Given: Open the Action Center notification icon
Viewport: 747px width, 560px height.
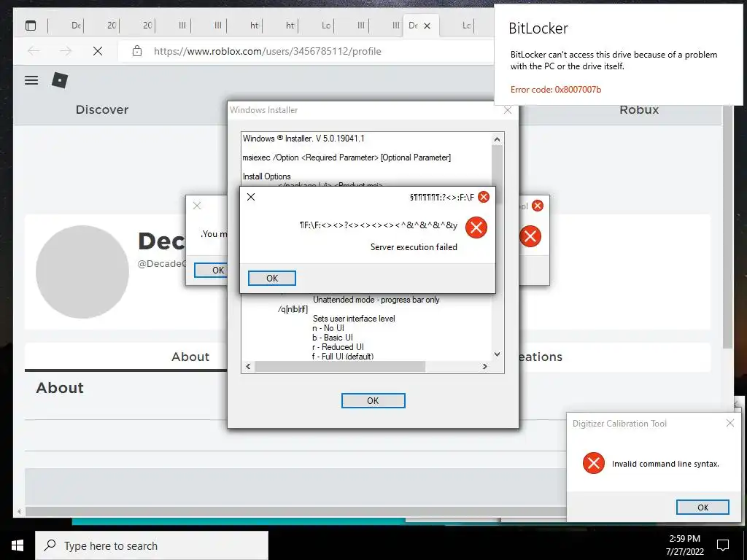Looking at the screenshot, I should [x=723, y=545].
